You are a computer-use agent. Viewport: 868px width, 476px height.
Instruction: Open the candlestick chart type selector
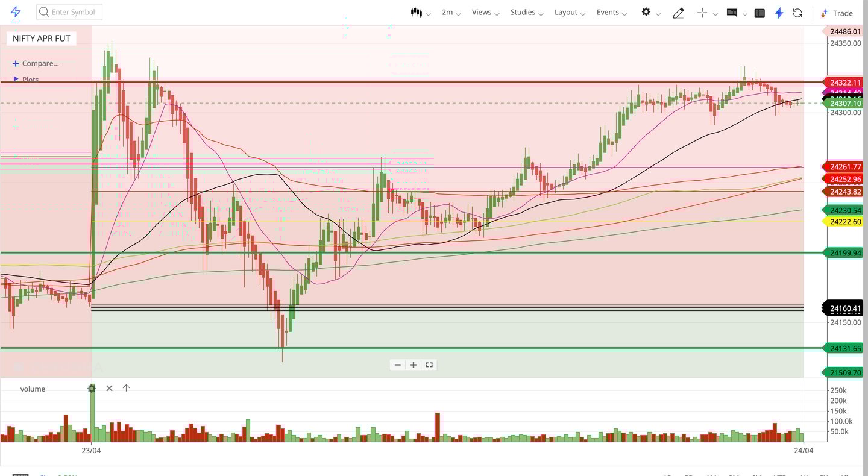tap(420, 12)
